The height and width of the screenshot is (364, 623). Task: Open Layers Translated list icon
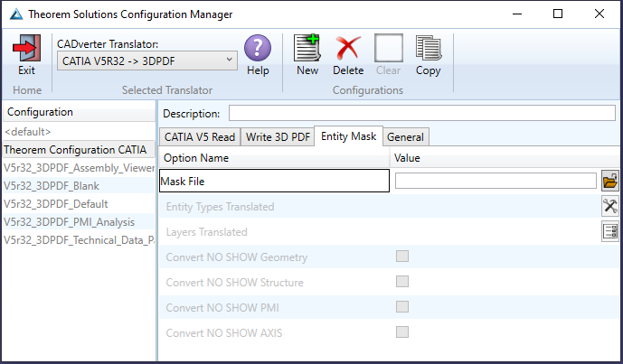(x=609, y=231)
